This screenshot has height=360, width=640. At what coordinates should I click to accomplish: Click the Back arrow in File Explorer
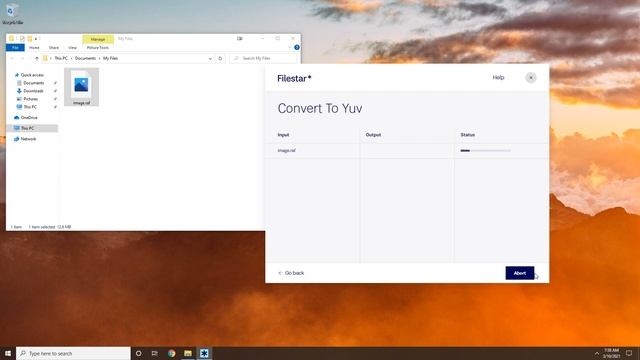[12, 59]
